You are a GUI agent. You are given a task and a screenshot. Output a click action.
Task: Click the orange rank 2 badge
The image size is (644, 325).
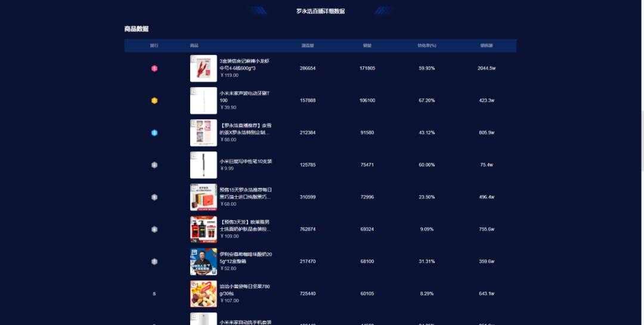coord(154,101)
